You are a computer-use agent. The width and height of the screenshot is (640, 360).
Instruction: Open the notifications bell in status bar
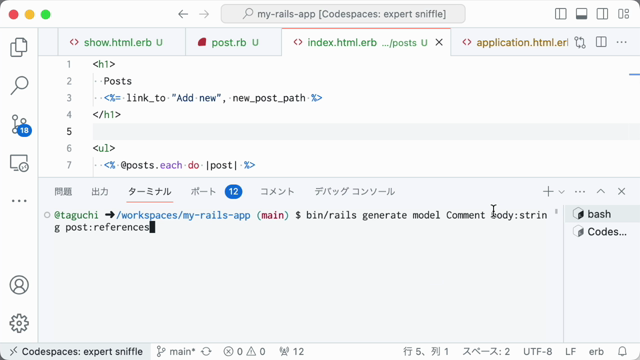click(622, 351)
